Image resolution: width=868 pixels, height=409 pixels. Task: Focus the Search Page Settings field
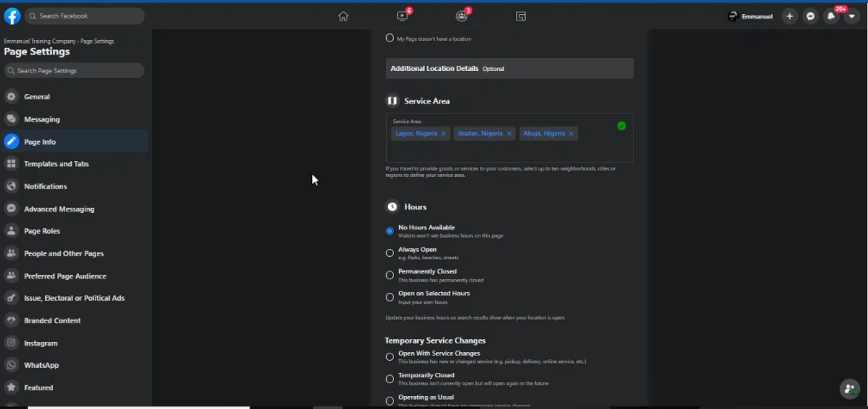tap(74, 70)
